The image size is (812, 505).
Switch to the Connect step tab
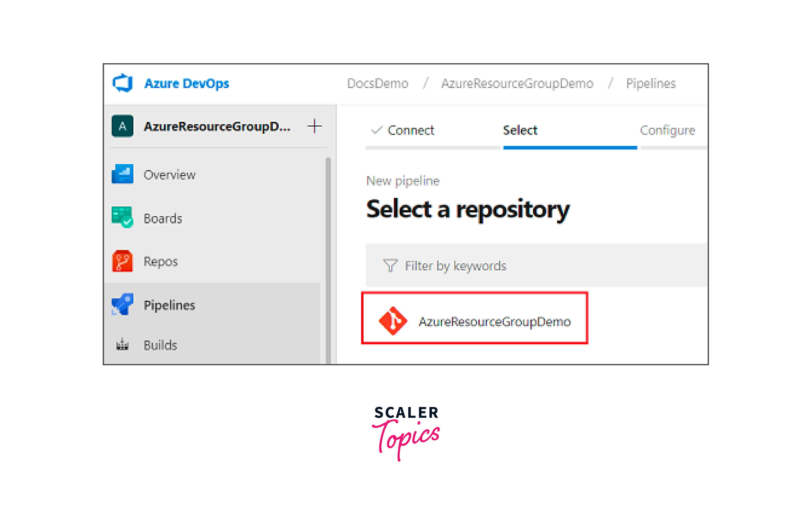point(410,130)
